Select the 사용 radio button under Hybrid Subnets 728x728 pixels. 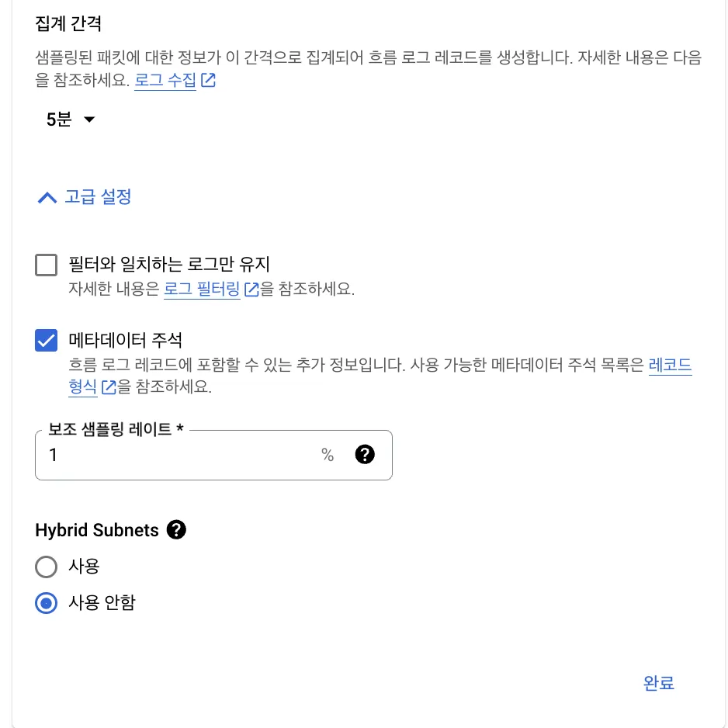tap(47, 567)
